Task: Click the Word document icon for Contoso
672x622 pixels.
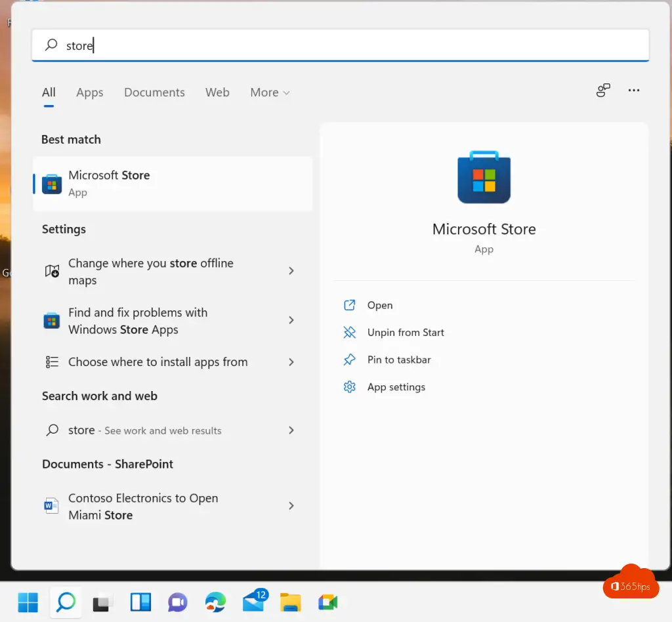Action: pos(51,506)
